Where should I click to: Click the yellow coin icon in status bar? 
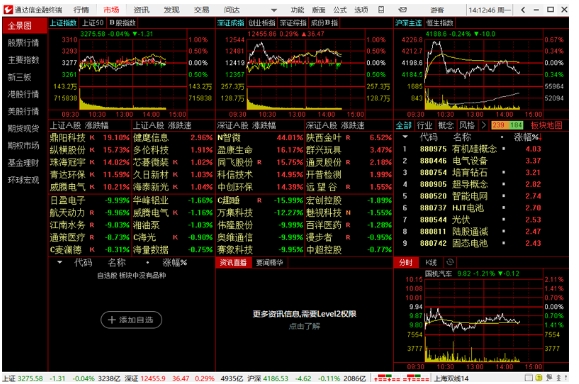(539, 378)
